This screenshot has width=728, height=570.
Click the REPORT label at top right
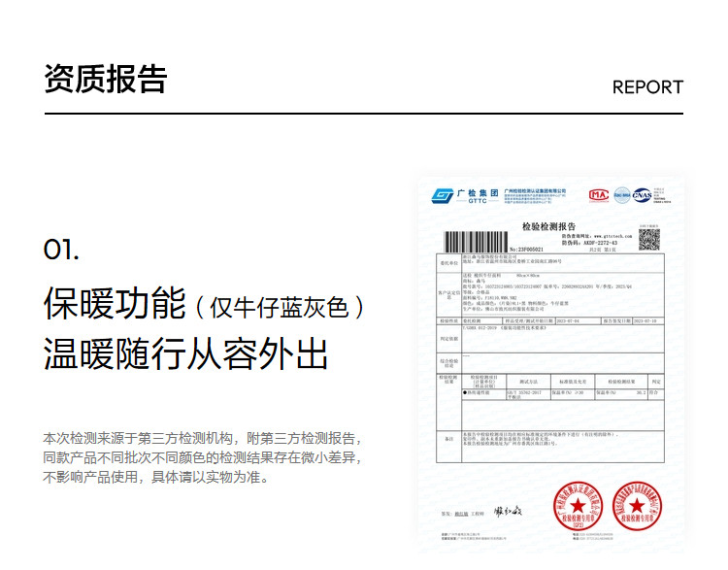pyautogui.click(x=647, y=87)
